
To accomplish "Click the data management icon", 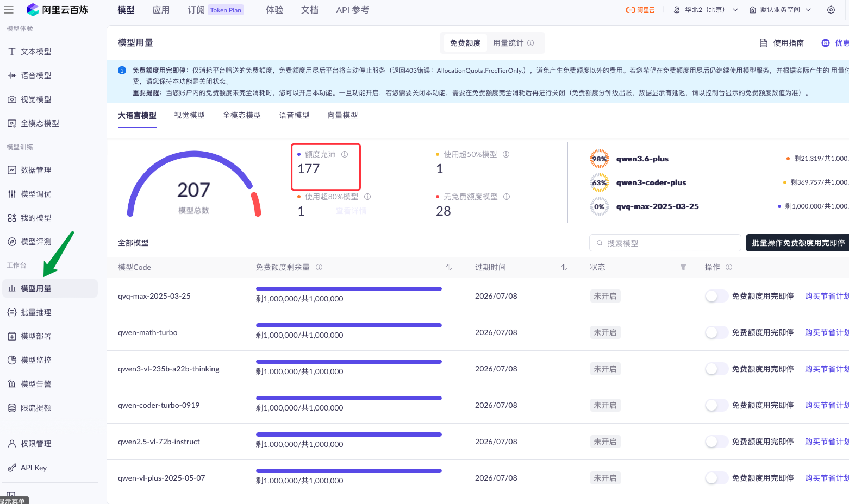I will (x=12, y=170).
